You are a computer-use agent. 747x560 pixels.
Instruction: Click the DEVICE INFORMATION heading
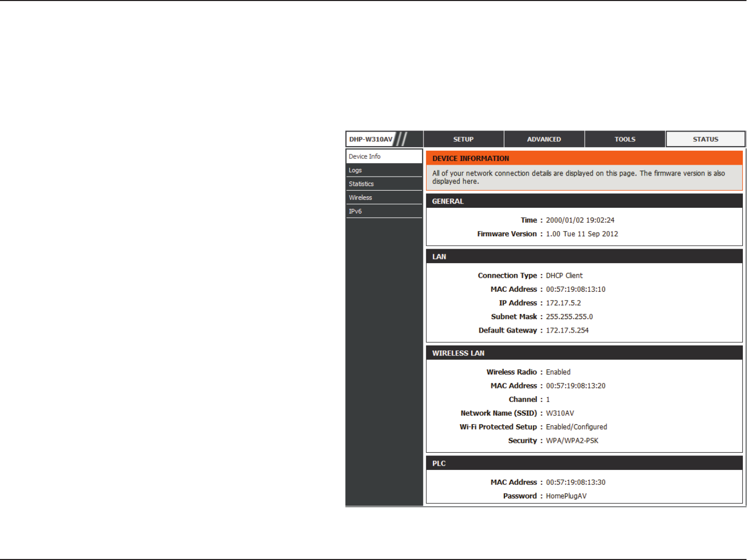point(471,159)
